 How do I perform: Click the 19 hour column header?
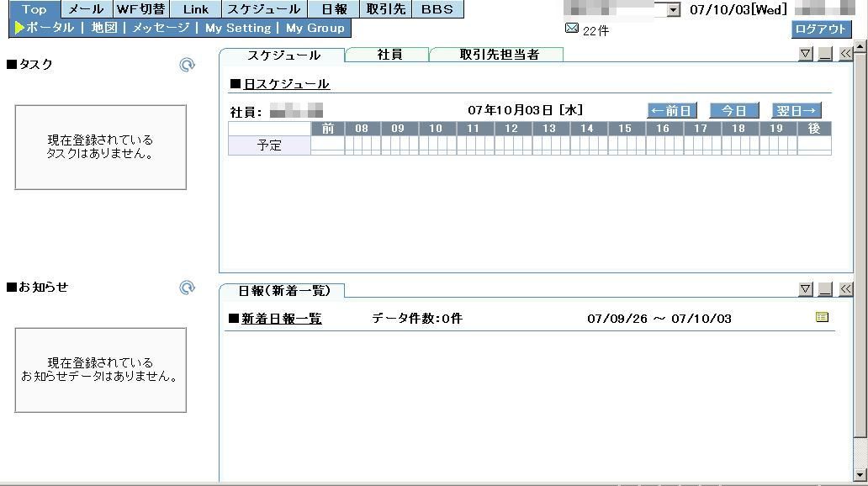776,129
